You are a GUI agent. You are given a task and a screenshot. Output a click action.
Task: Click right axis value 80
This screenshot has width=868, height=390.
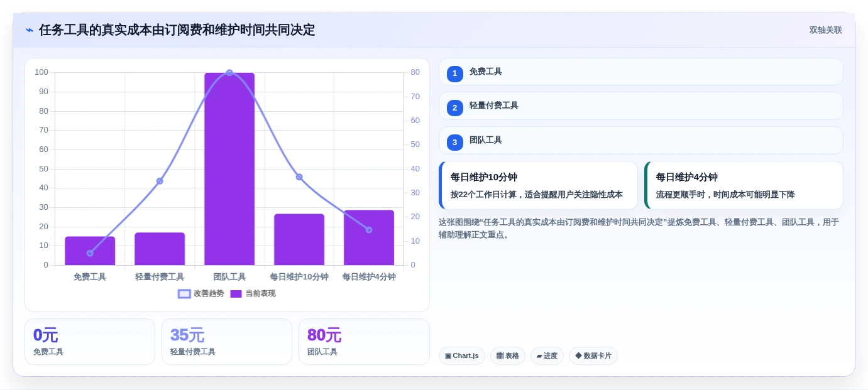pyautogui.click(x=415, y=72)
